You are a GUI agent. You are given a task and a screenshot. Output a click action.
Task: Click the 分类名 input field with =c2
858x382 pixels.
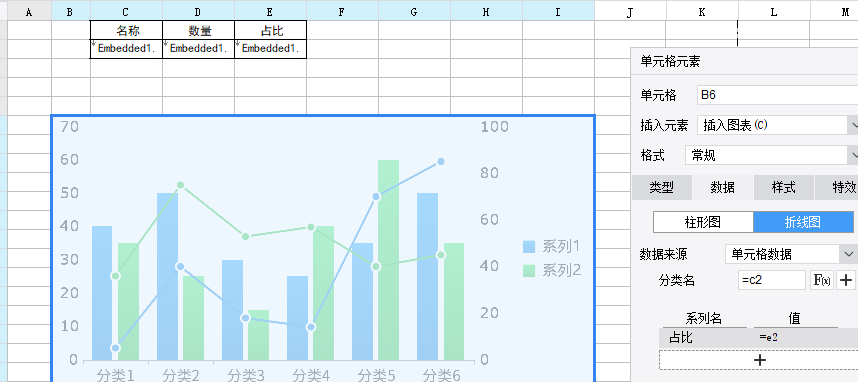[772, 280]
